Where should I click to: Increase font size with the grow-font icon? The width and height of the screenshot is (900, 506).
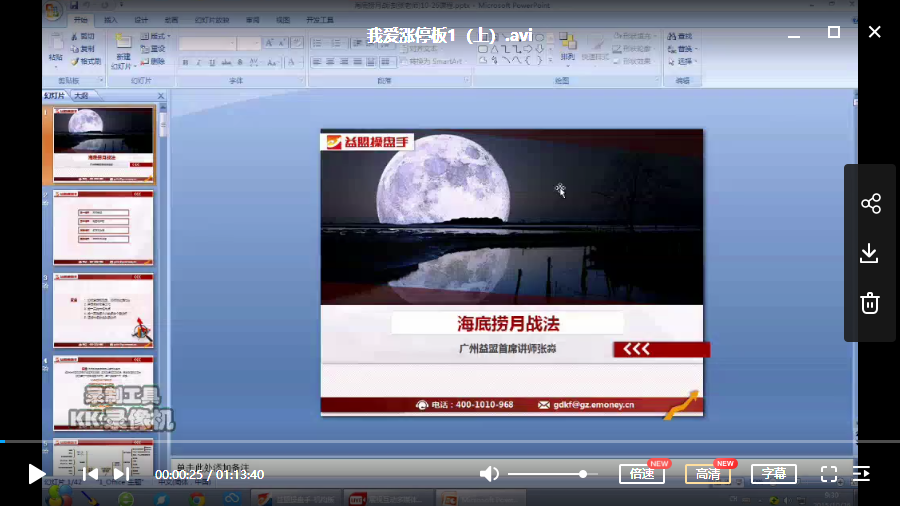pyautogui.click(x=269, y=44)
